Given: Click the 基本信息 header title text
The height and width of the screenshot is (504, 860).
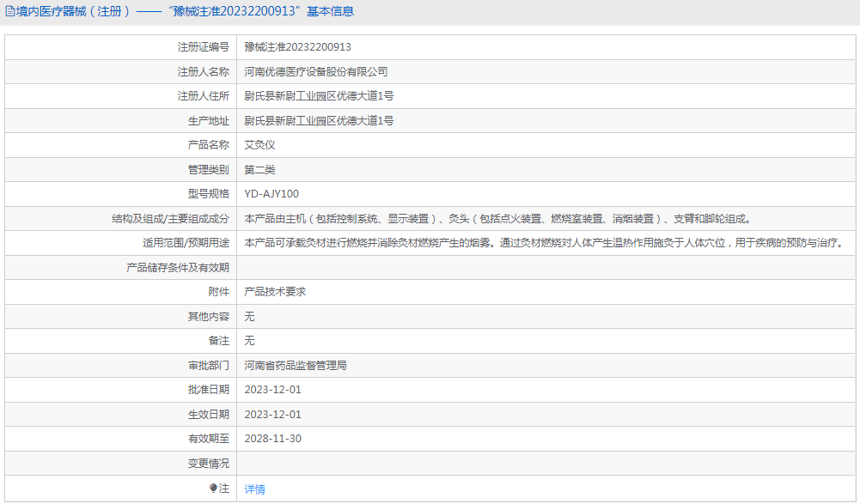Looking at the screenshot, I should (x=330, y=11).
